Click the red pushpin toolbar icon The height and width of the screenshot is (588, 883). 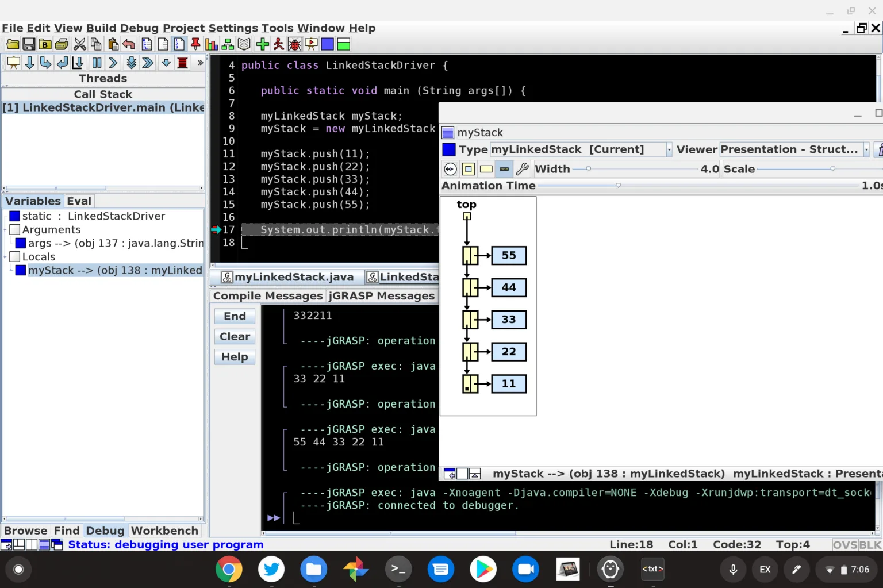[x=195, y=44]
